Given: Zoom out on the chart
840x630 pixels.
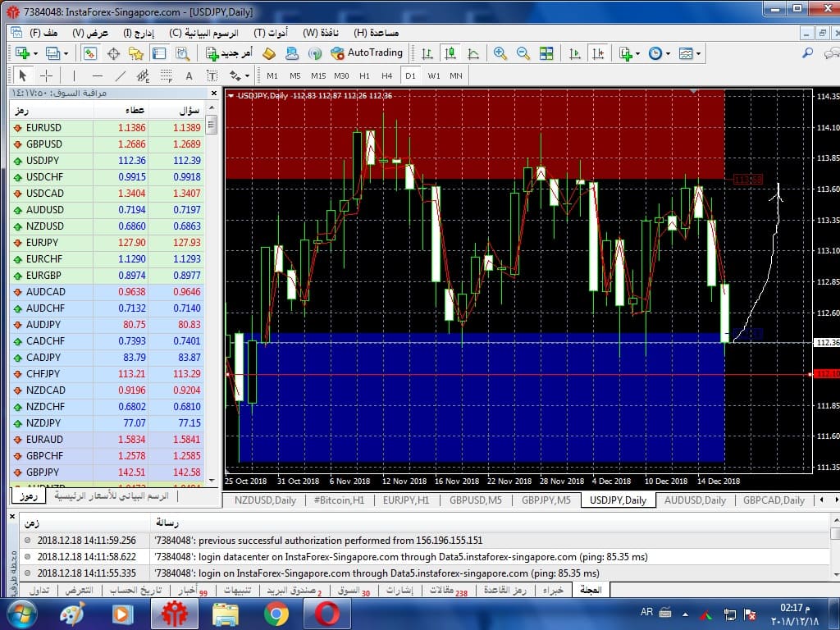Looking at the screenshot, I should pyautogui.click(x=523, y=53).
